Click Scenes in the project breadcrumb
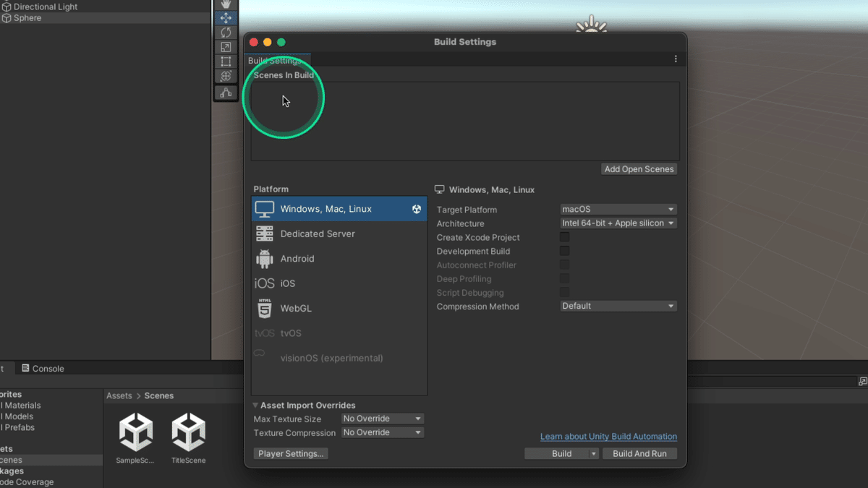Viewport: 868px width, 488px height. [x=159, y=395]
